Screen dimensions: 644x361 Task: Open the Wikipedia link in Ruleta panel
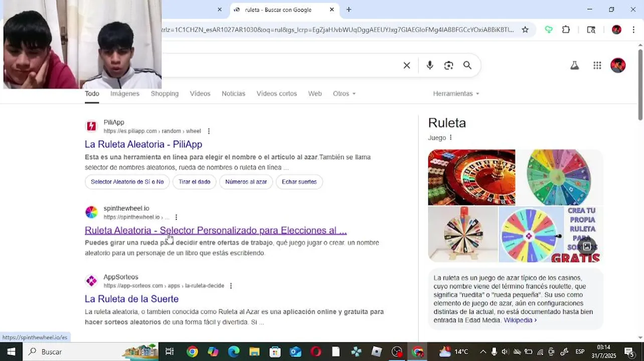coord(520,320)
